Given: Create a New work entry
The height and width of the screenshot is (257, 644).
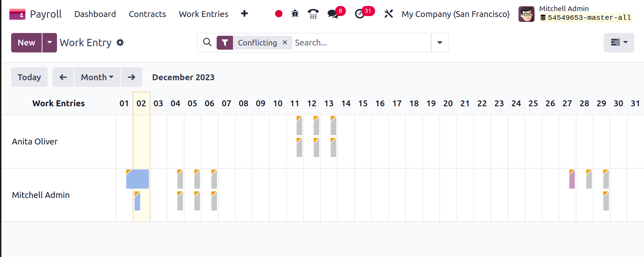Looking at the screenshot, I should 26,43.
